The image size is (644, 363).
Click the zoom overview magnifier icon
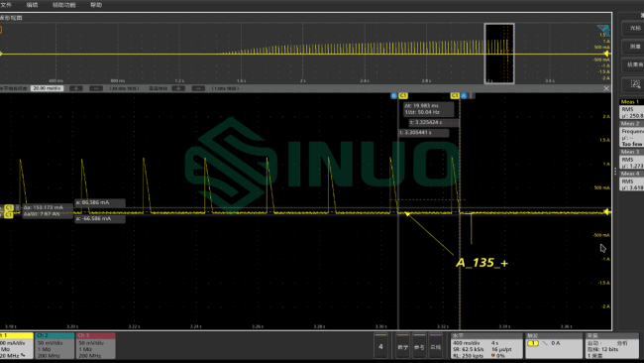tap(603, 30)
